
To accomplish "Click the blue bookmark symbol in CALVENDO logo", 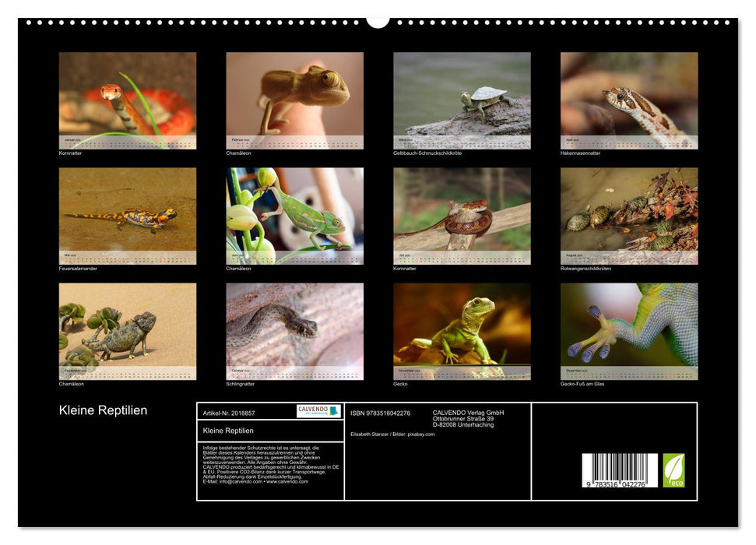I will tap(332, 412).
